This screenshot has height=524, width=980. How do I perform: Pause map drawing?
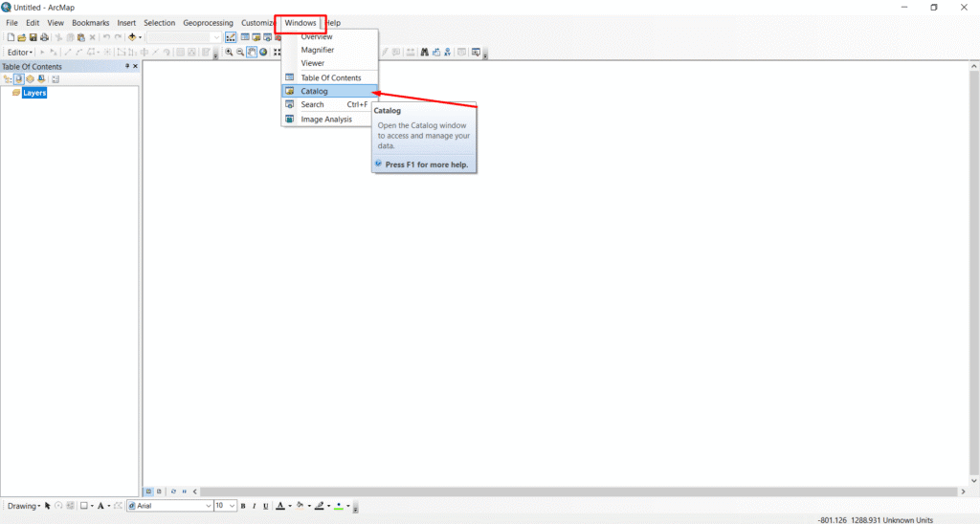[185, 491]
